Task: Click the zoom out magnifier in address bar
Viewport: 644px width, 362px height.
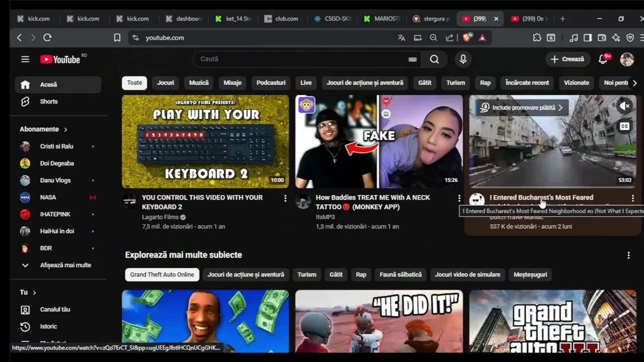Action: [x=433, y=38]
